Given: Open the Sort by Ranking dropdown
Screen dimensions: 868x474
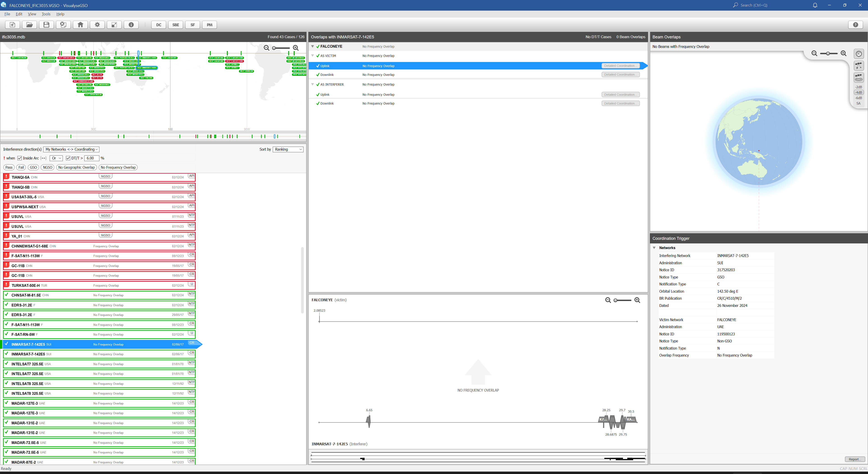Looking at the screenshot, I should [x=288, y=149].
